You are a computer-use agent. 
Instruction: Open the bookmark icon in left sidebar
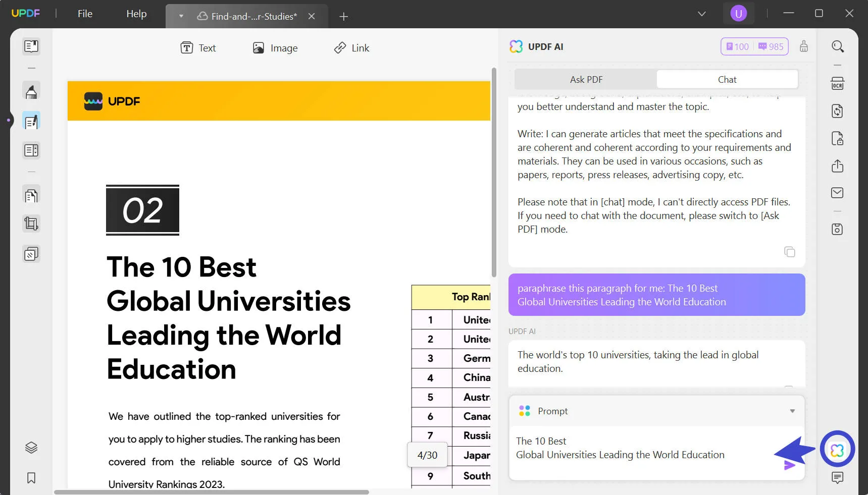coord(31,478)
